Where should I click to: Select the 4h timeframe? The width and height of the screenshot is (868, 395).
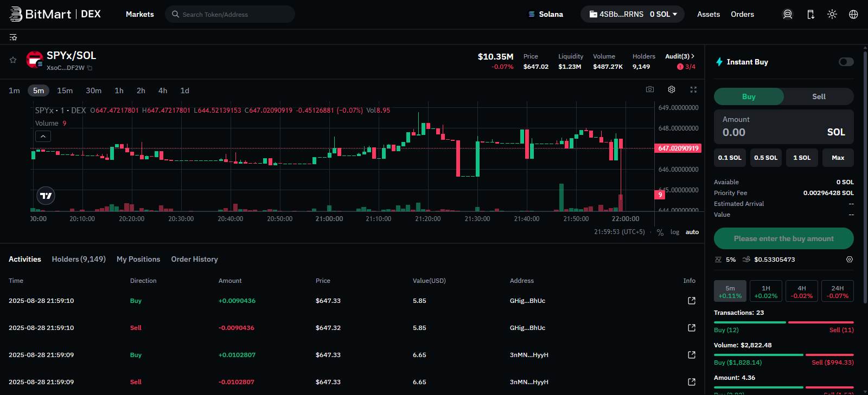point(163,90)
